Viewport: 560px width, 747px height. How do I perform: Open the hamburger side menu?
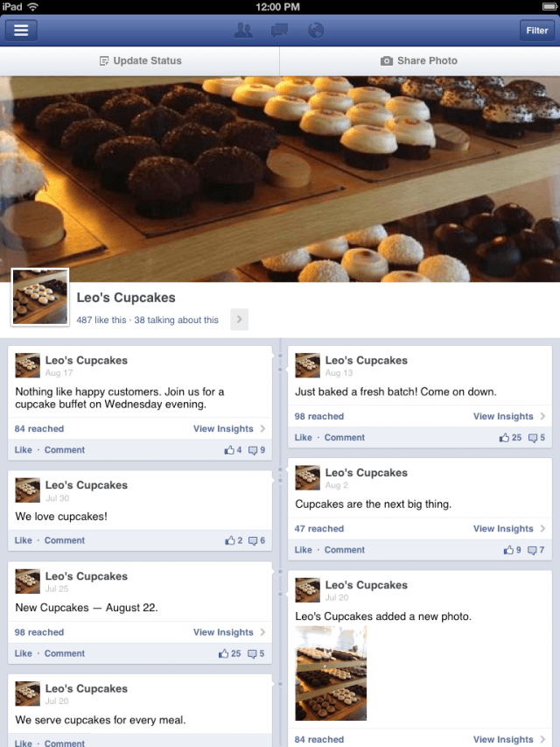(x=21, y=30)
